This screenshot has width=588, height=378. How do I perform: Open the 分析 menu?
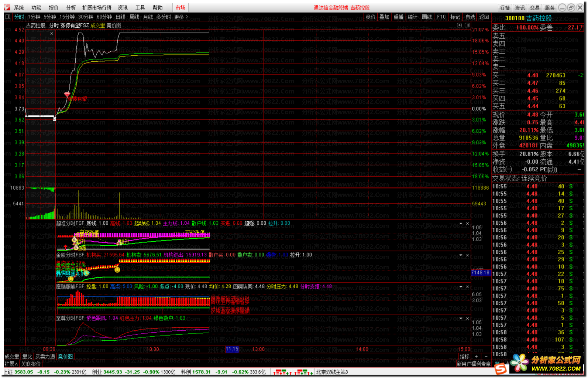[x=71, y=8]
